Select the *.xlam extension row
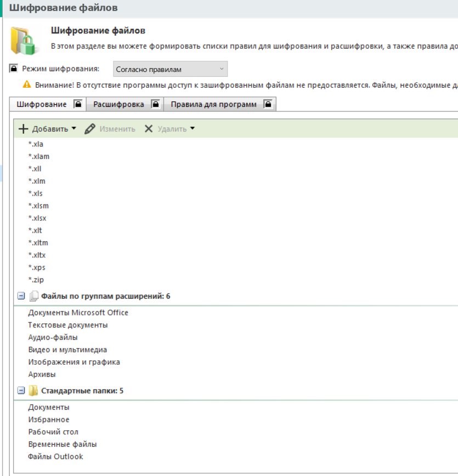 pyautogui.click(x=236, y=157)
